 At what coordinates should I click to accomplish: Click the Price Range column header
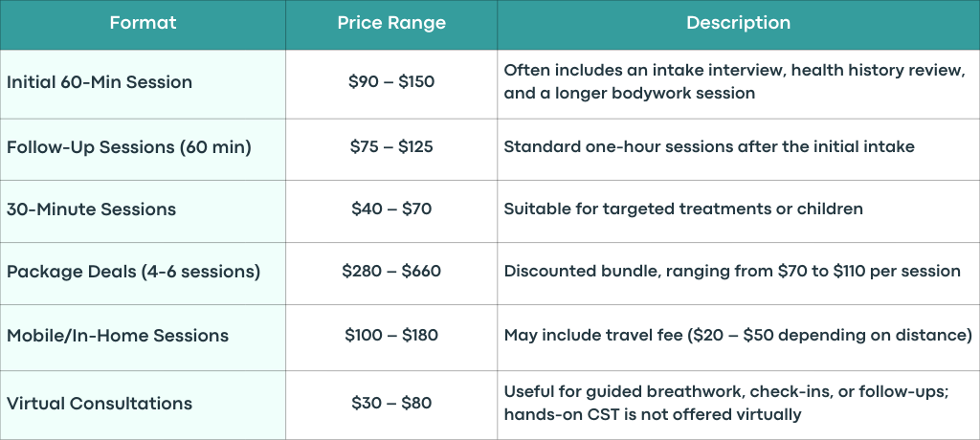pyautogui.click(x=391, y=24)
